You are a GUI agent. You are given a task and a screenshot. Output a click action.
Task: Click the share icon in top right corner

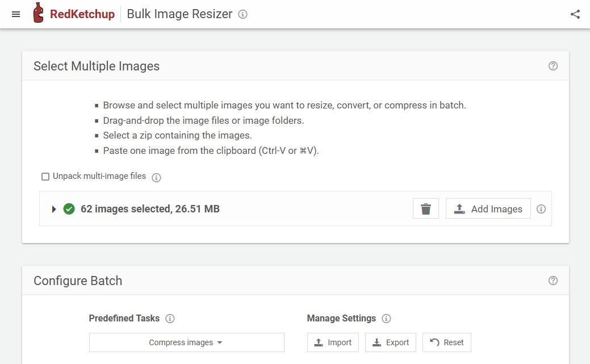coord(576,14)
